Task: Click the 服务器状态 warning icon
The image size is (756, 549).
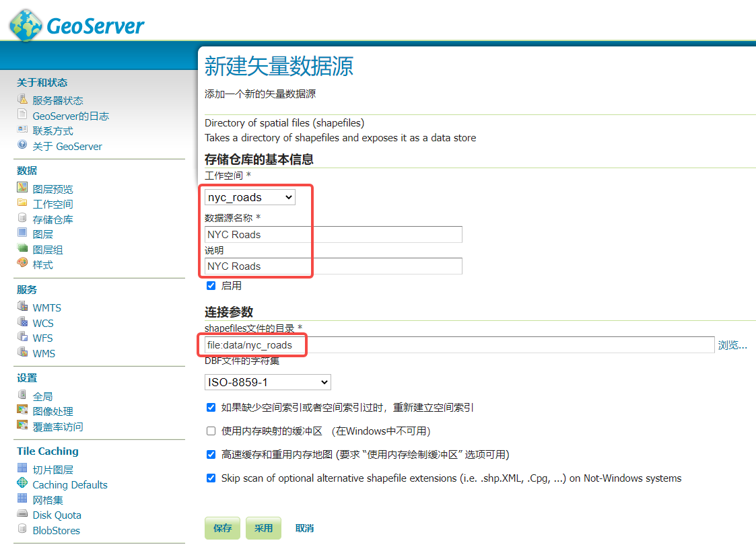Action: [22, 100]
